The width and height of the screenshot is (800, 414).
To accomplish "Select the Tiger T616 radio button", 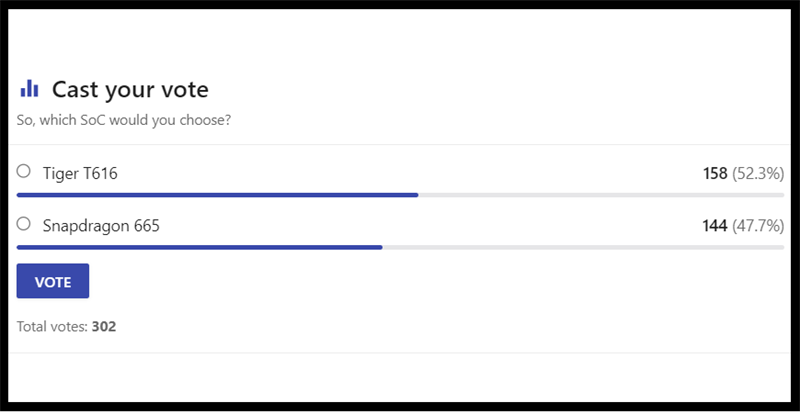I will point(24,172).
